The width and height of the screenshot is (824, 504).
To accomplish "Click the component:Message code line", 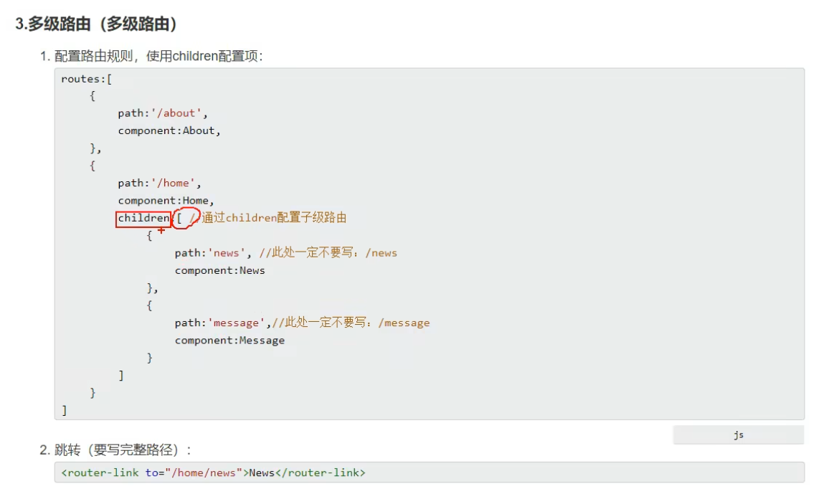I will click(229, 340).
